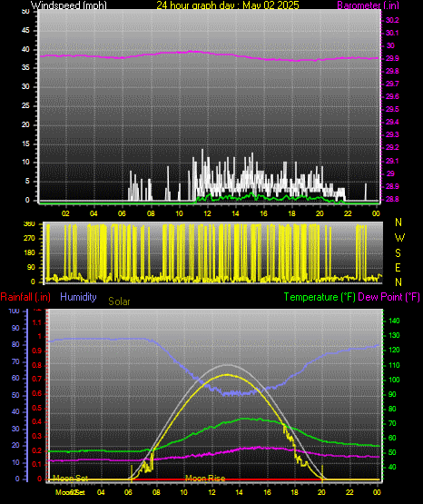
Task: Click the 30.2 barometer scale value
Action: tap(392, 20)
